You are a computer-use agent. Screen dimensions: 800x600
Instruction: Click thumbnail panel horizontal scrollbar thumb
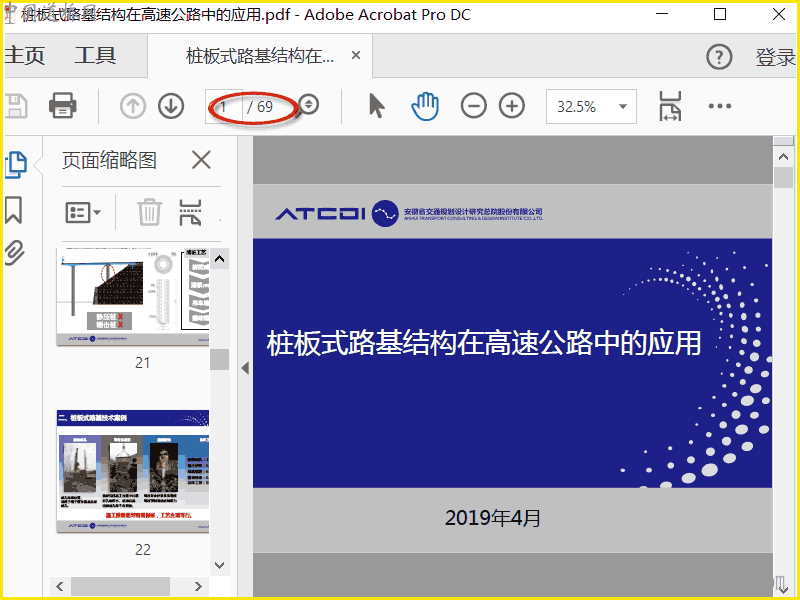120,586
